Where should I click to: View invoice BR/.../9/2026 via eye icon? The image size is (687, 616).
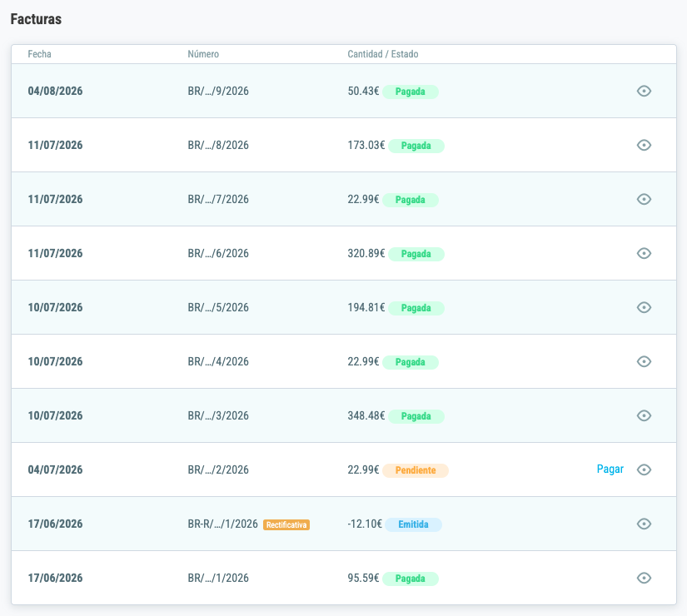[644, 91]
